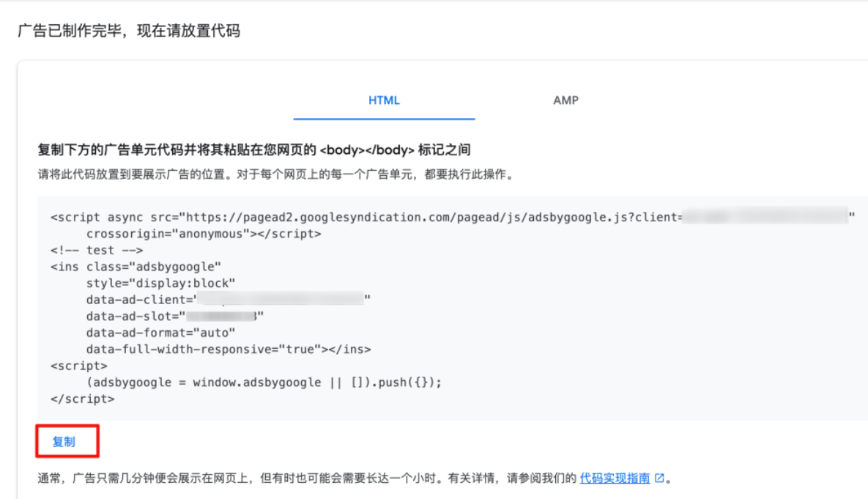Click the heading 广告已制作完毕，现在请放置代码
Screen dimensions: 868x499
point(128,32)
